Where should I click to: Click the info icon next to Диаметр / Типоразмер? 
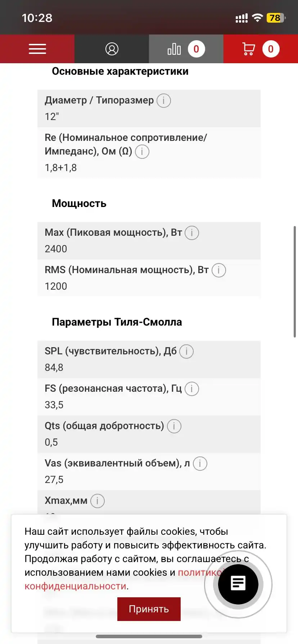point(163,101)
